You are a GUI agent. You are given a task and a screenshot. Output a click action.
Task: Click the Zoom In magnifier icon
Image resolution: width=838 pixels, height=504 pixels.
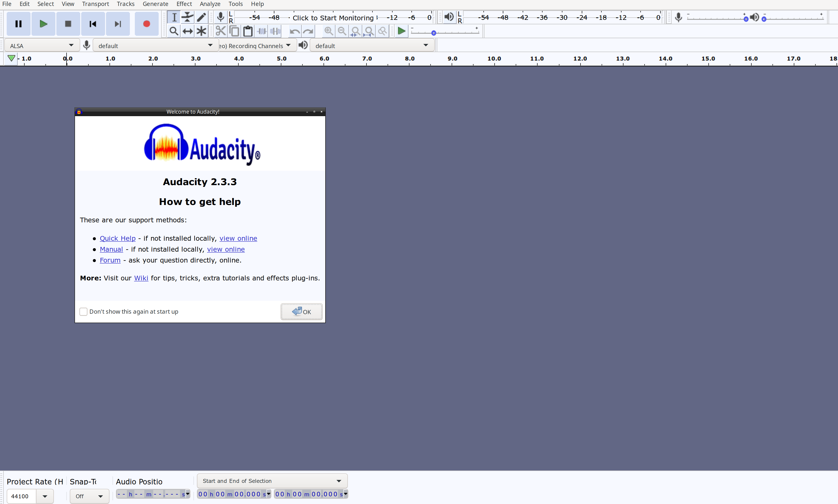tap(328, 31)
